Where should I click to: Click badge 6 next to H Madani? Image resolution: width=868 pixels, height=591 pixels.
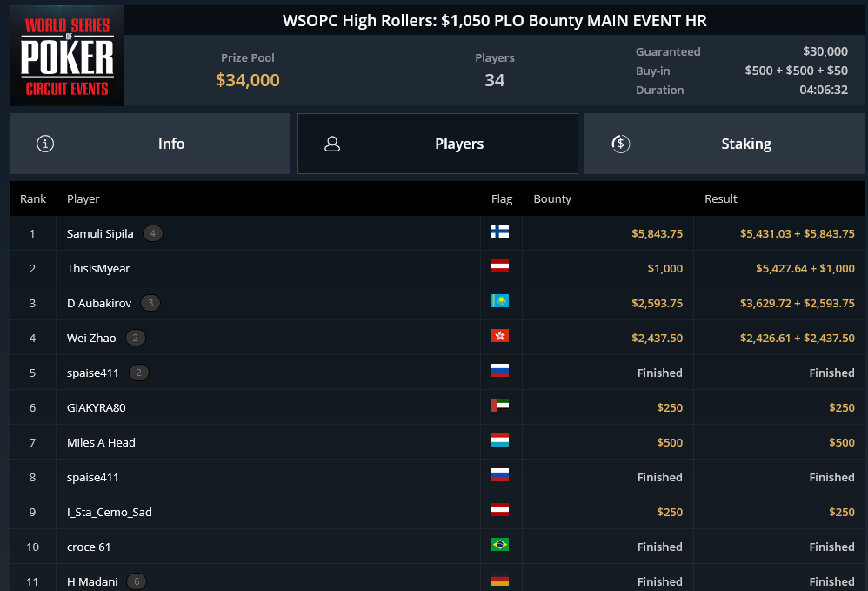137,581
